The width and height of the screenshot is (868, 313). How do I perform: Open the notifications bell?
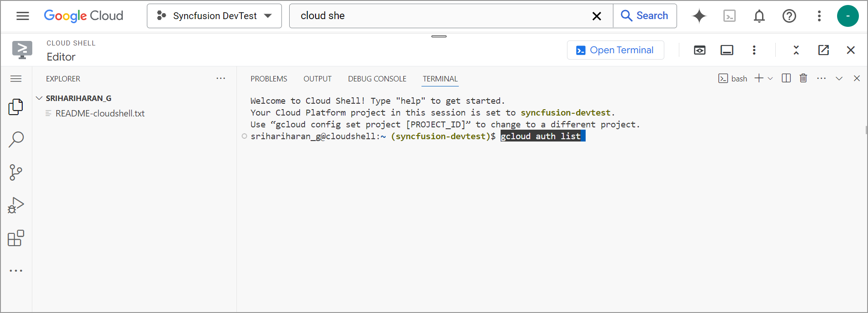click(759, 16)
